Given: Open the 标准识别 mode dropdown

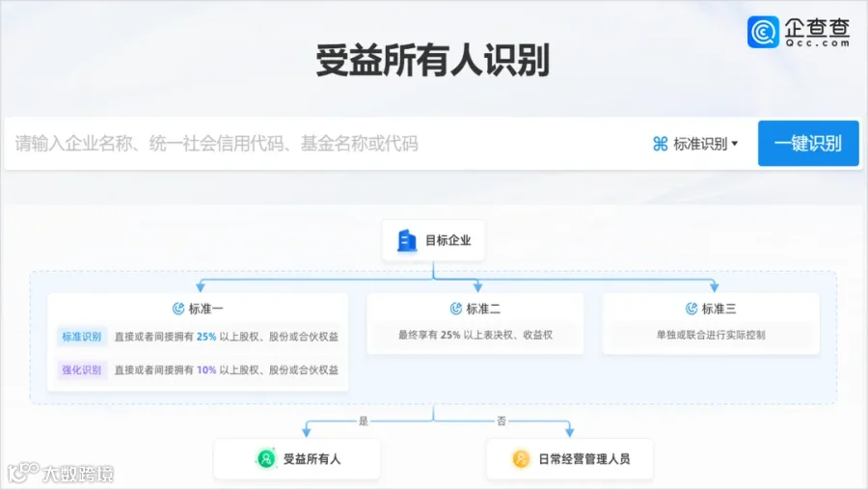Looking at the screenshot, I should coord(695,144).
